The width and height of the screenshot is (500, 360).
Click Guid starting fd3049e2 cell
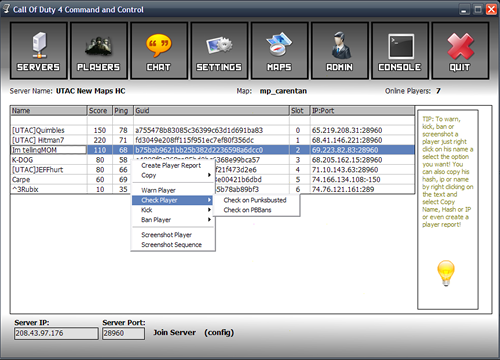(x=211, y=140)
